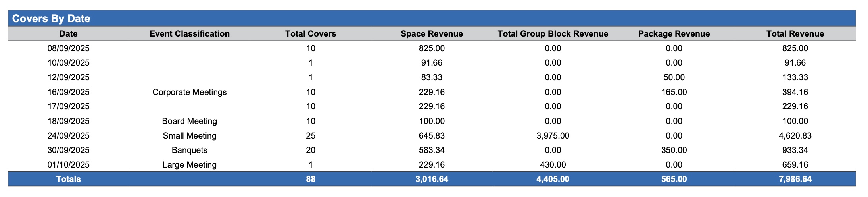Click the Large Meeting classification cell
The height and width of the screenshot is (197, 868).
pyautogui.click(x=189, y=165)
